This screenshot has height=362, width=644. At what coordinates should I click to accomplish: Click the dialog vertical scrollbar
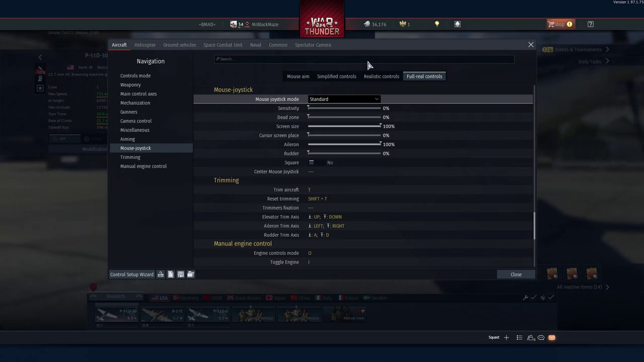(x=534, y=226)
